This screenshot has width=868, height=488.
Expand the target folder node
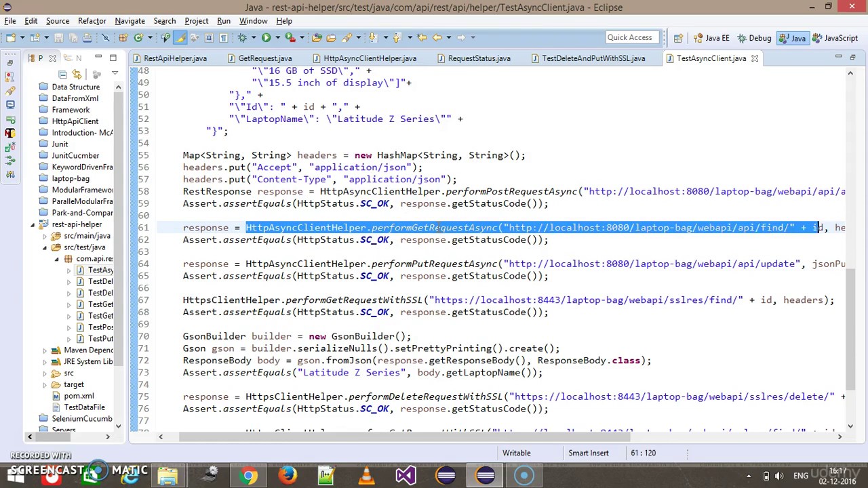[45, 385]
